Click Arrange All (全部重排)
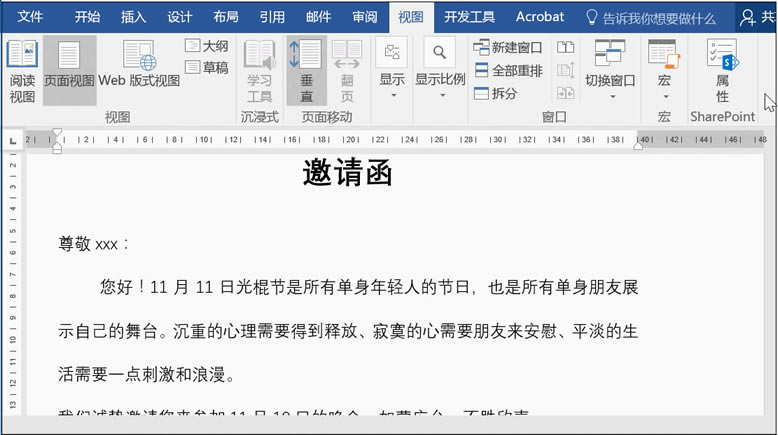Image resolution: width=778 pixels, height=435 pixels. coord(508,70)
